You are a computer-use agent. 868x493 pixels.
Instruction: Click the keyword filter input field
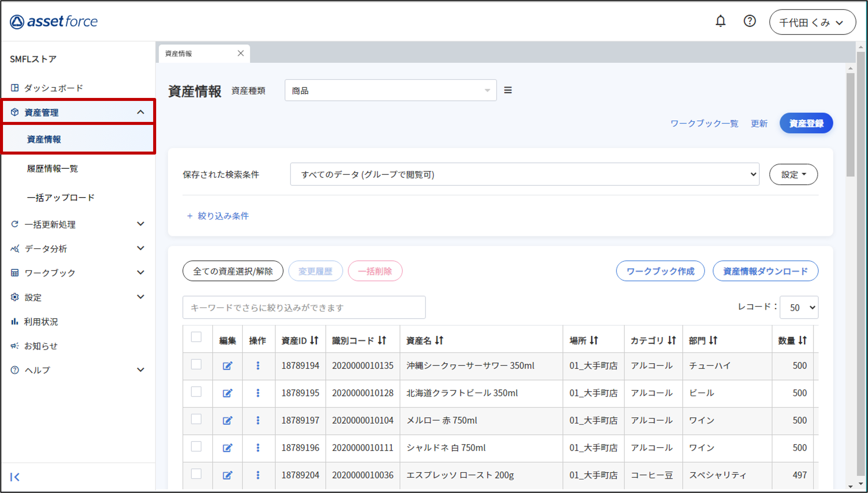click(x=304, y=307)
